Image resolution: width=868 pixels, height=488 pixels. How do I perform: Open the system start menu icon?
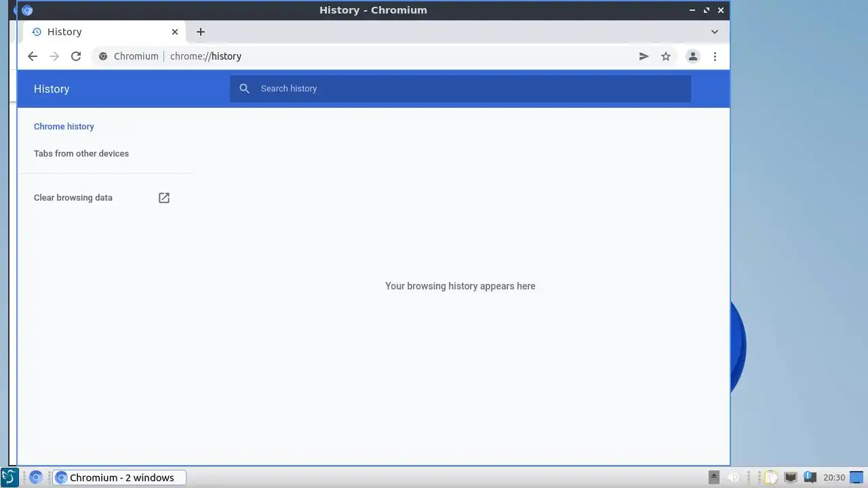point(9,477)
